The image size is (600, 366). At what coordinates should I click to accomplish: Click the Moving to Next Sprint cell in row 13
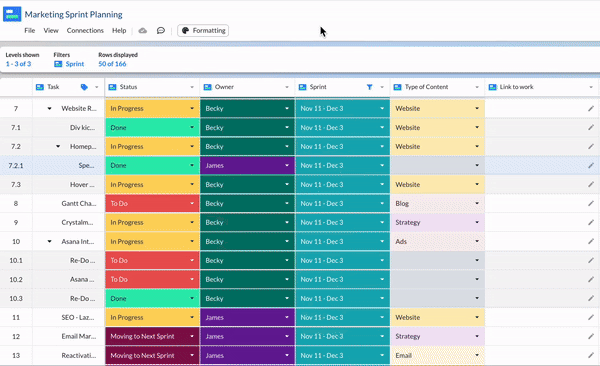[x=152, y=356]
